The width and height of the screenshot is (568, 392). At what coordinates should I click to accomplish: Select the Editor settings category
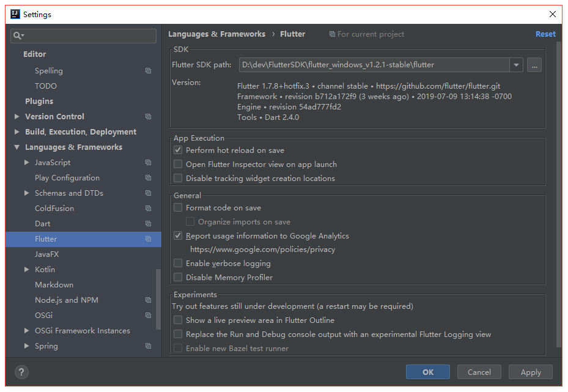click(x=35, y=54)
